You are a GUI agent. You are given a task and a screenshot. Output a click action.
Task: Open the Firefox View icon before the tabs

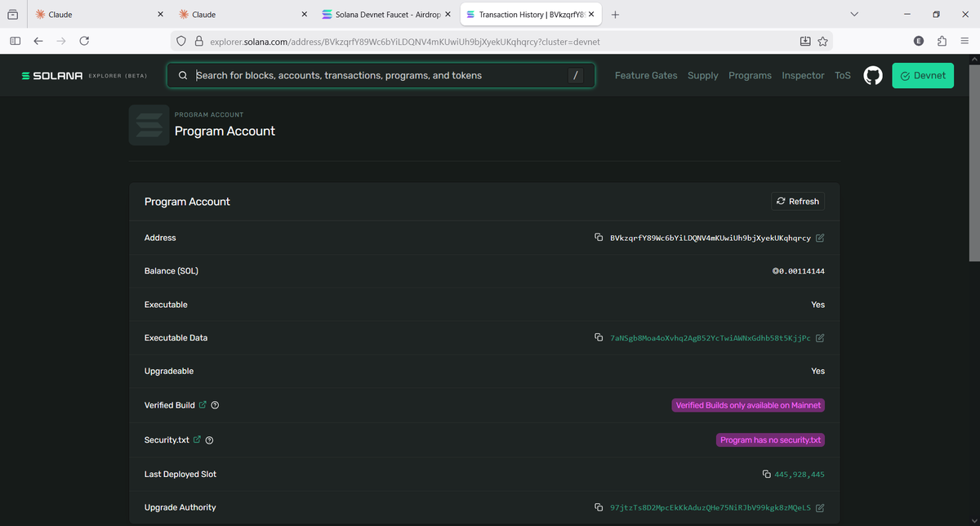point(14,15)
